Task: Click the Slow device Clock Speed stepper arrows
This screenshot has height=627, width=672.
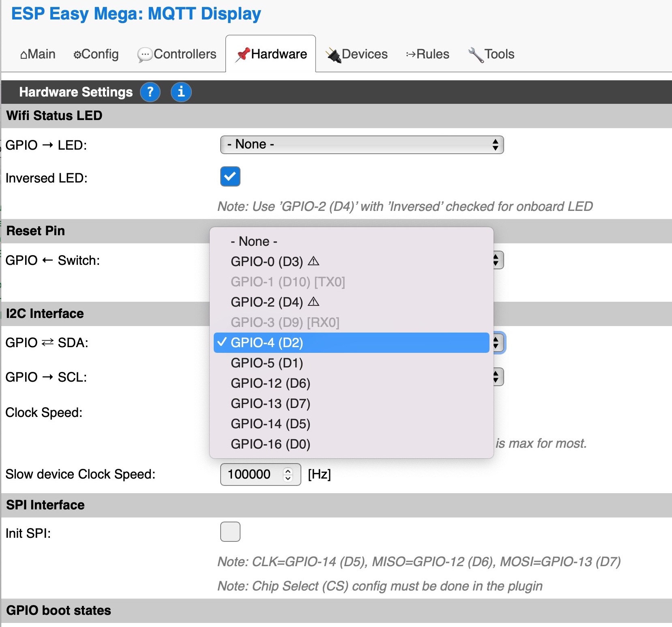Action: click(x=288, y=474)
